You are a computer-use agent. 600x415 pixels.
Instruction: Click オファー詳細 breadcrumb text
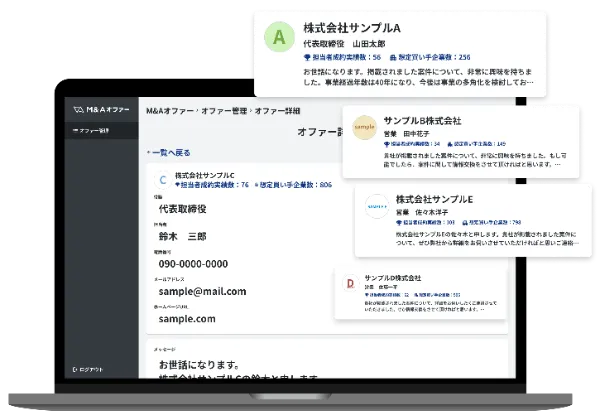pos(277,111)
